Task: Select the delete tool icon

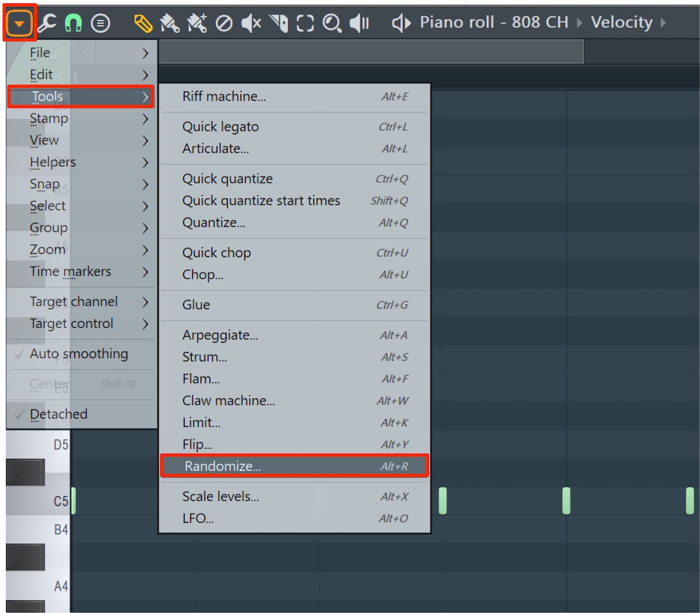Action: click(224, 23)
